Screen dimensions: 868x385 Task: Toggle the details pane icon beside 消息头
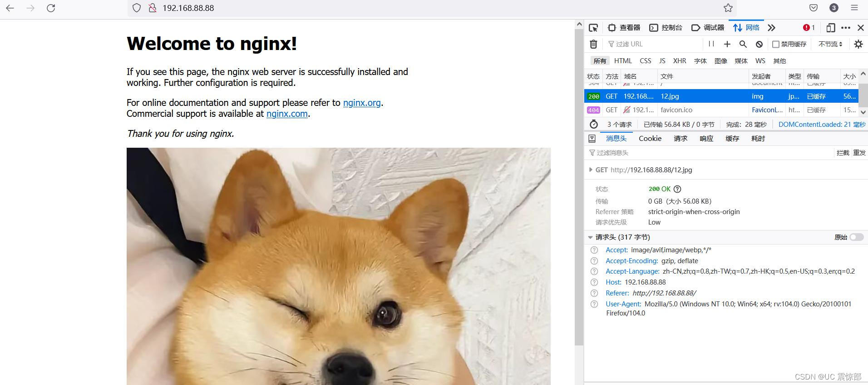click(592, 138)
